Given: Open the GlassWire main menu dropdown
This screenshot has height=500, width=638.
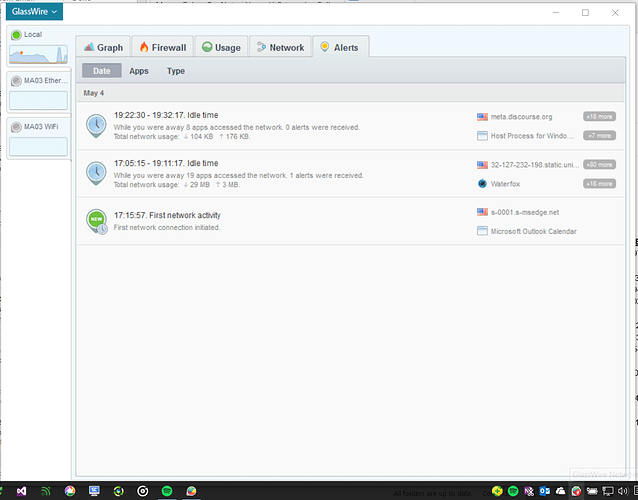Looking at the screenshot, I should (x=35, y=12).
